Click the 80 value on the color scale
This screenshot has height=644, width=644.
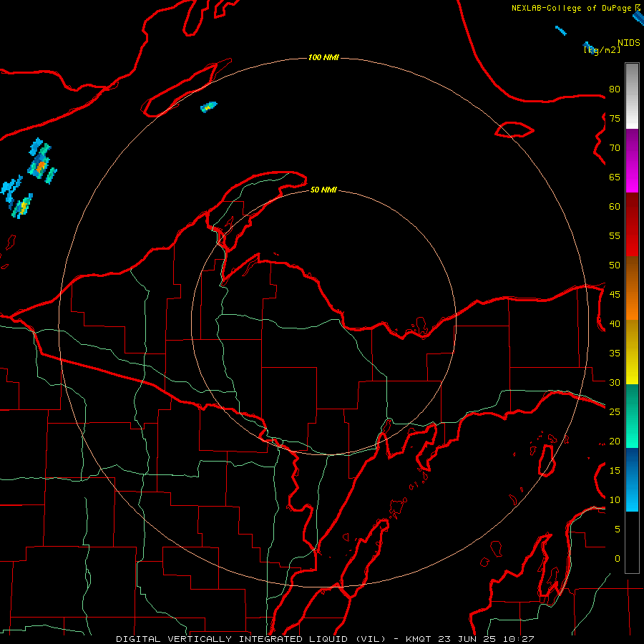coord(615,89)
